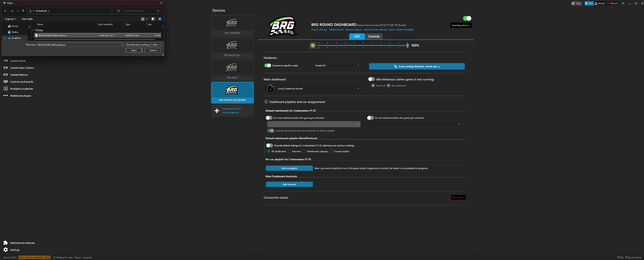Click the Additional plugins three-dots icon
Viewport: 644px width, 260px height.
pos(5,96)
